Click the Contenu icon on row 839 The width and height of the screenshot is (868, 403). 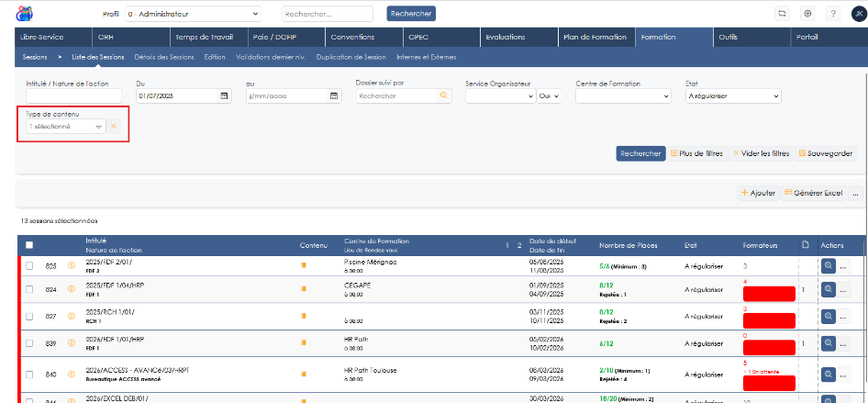[x=303, y=342]
